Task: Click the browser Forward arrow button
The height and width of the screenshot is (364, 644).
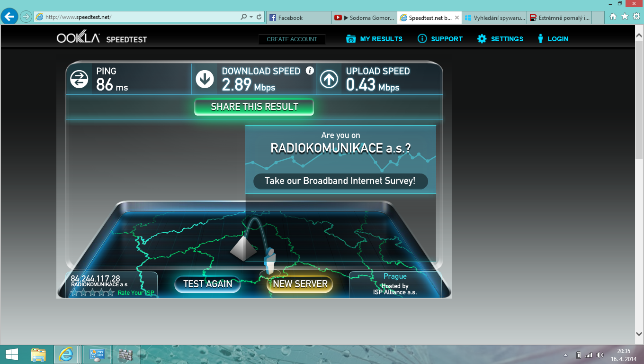Action: click(x=26, y=17)
